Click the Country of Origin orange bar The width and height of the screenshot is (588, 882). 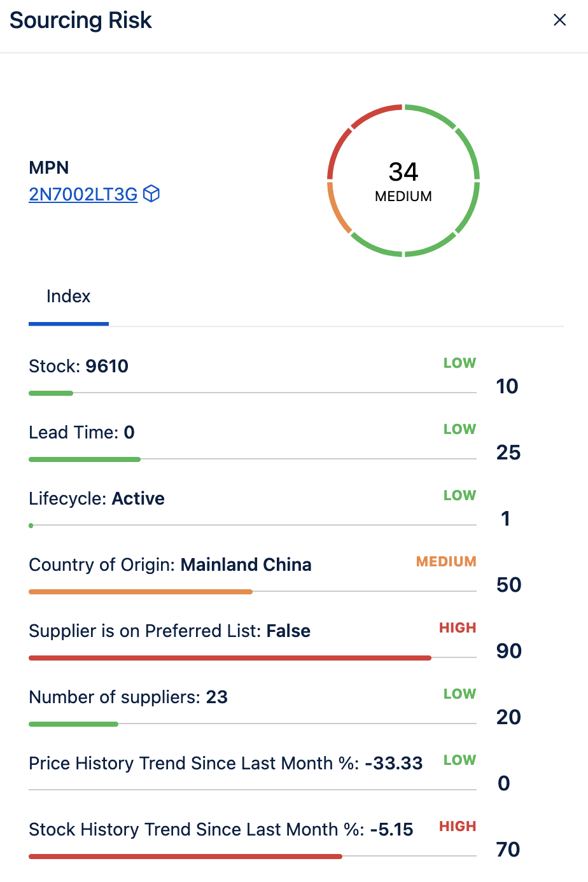tap(141, 592)
